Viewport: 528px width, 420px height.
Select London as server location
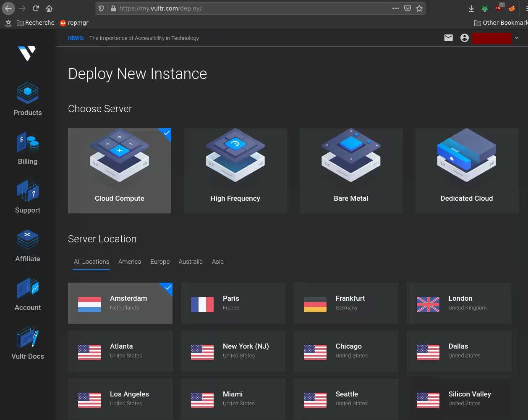[x=459, y=303]
